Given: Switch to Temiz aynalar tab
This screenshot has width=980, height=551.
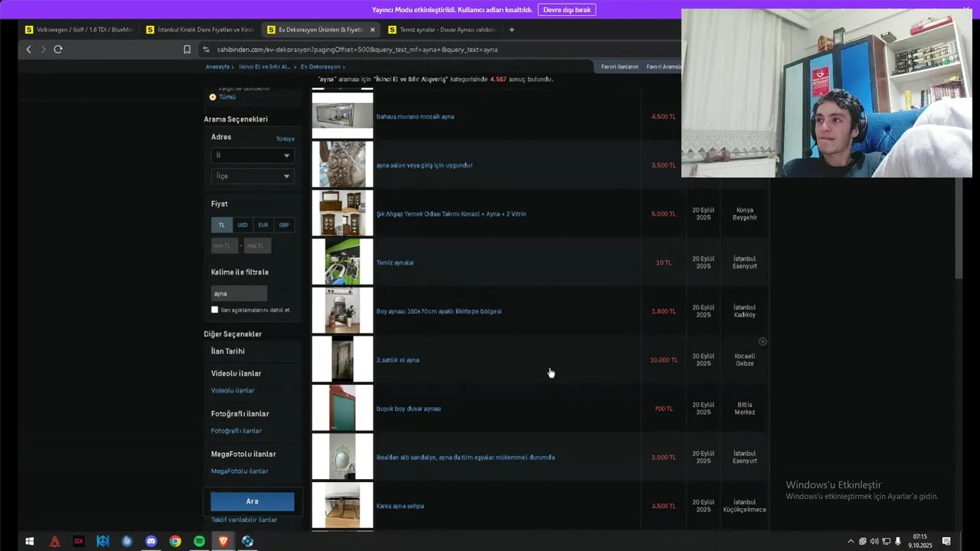Looking at the screenshot, I should (441, 30).
